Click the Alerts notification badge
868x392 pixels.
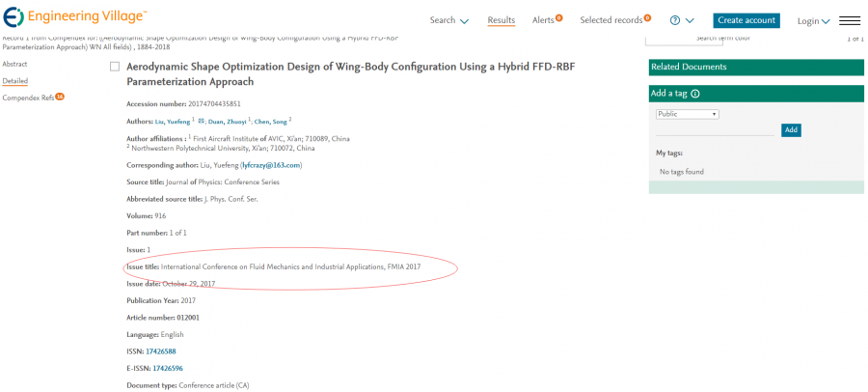tap(559, 17)
